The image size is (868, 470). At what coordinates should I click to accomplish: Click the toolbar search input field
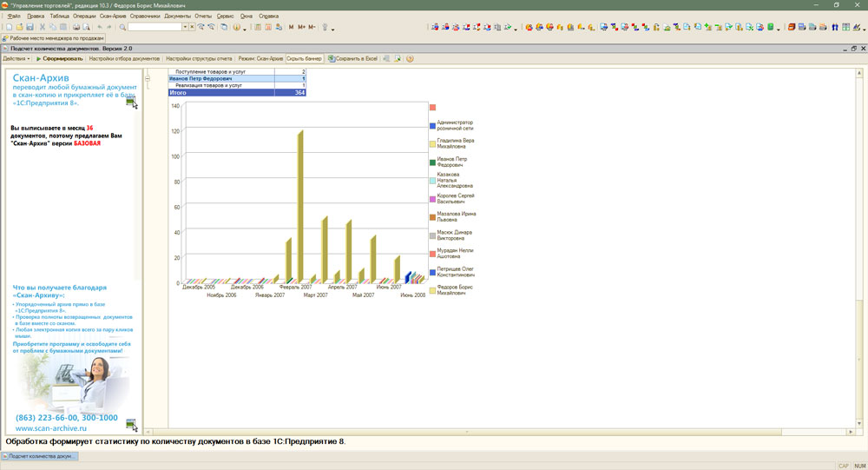155,27
